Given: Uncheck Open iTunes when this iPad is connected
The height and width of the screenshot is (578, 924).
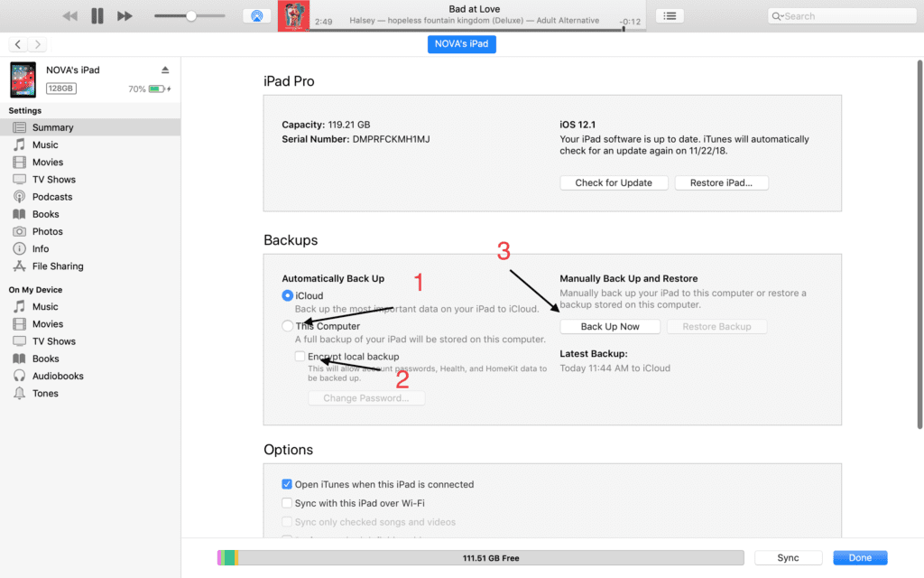Looking at the screenshot, I should (x=287, y=485).
